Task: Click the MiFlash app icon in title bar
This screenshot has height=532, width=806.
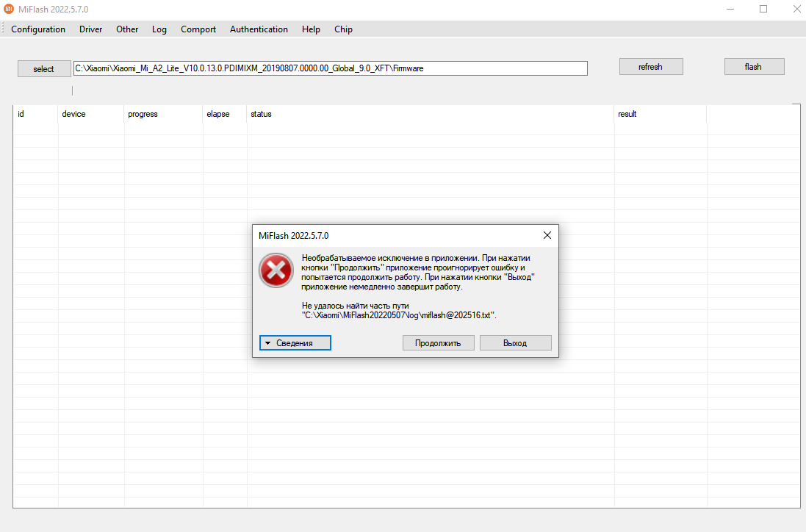Action: [x=9, y=9]
